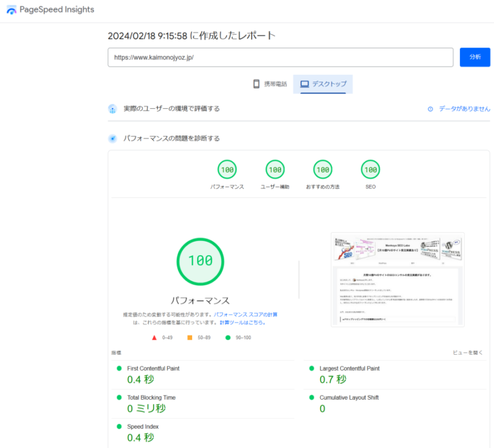
Task: Click the red triangle 0–49 legend icon
Action: [x=154, y=337]
